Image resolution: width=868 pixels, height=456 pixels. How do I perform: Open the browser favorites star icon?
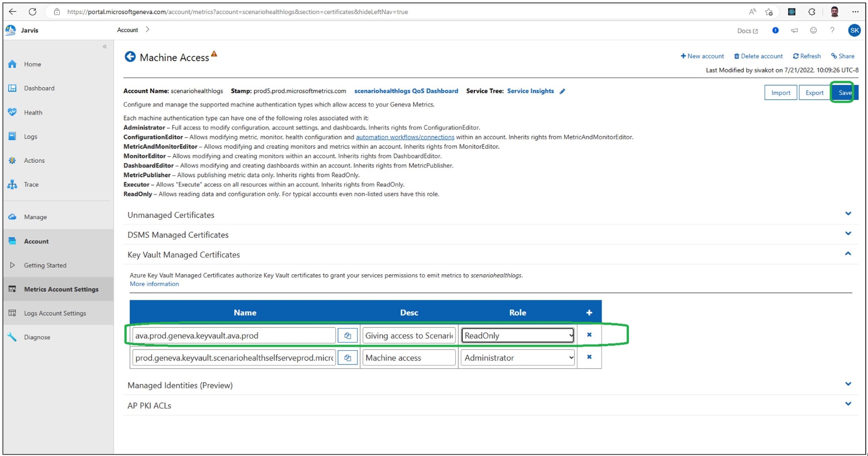(x=769, y=12)
